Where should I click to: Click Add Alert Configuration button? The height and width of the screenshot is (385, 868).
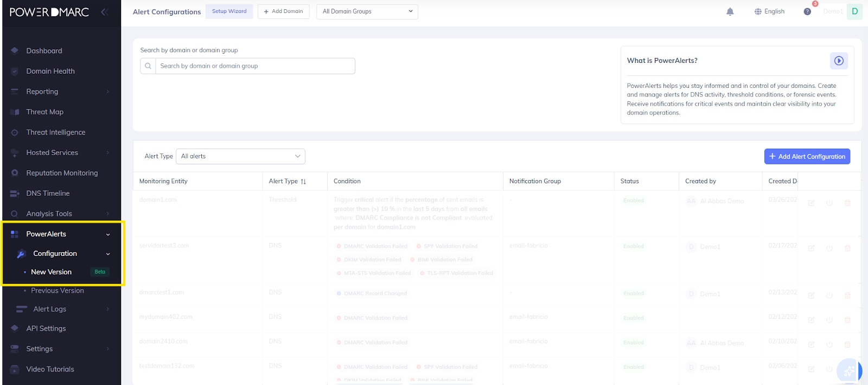[x=807, y=156]
